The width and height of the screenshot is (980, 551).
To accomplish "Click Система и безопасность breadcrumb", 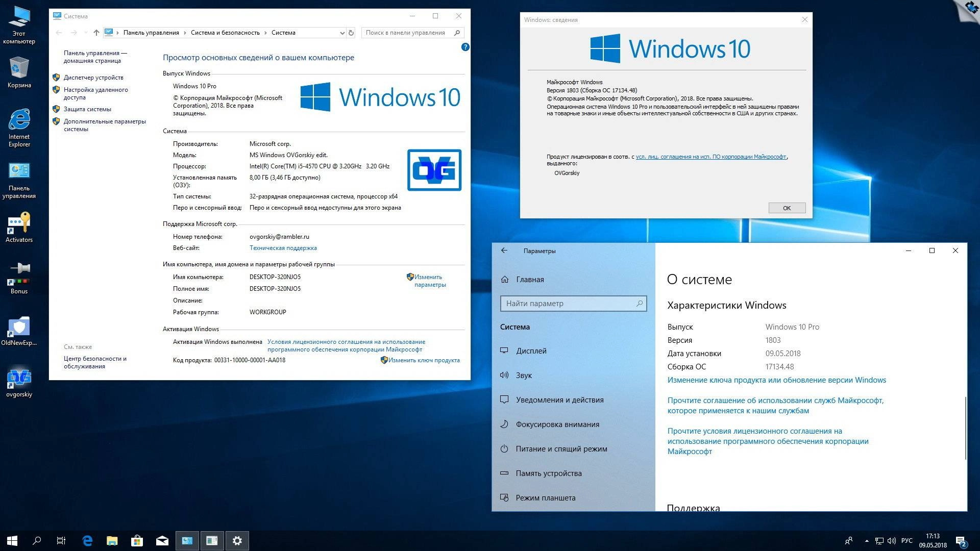I will click(225, 33).
